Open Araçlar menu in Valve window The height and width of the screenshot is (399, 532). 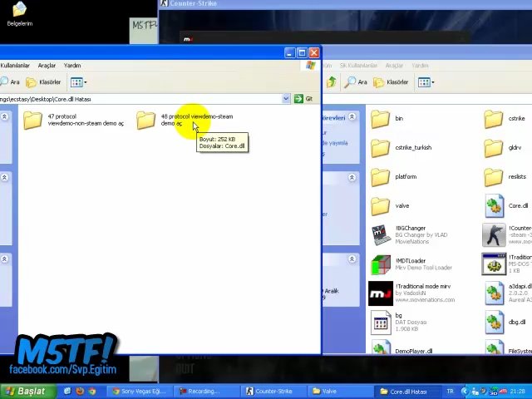[394, 66]
